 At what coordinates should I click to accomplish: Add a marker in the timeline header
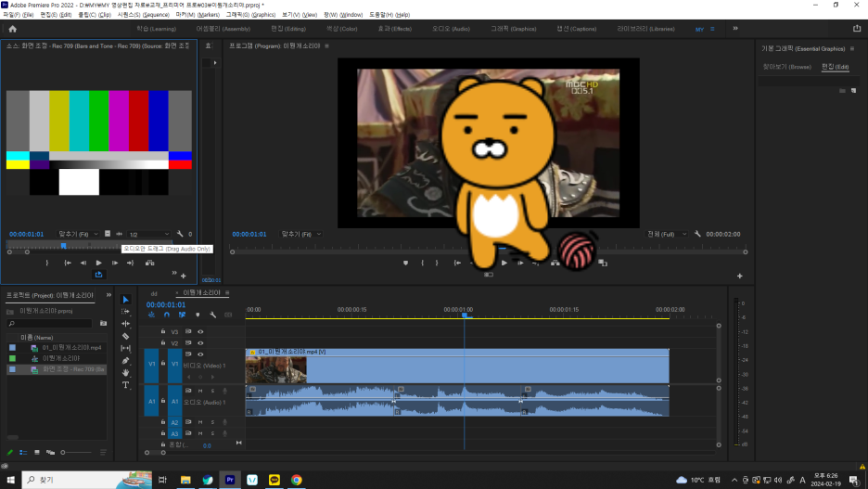(198, 315)
